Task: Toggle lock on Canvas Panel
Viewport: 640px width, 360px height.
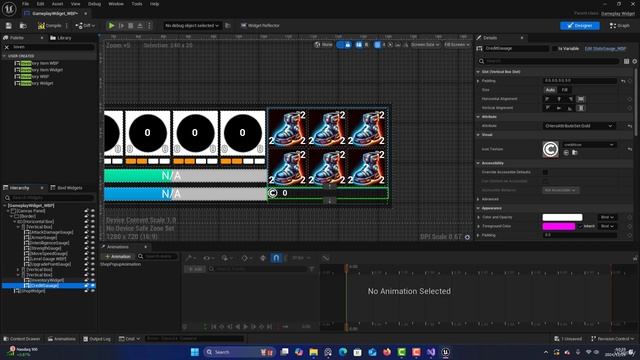Action: point(86,211)
